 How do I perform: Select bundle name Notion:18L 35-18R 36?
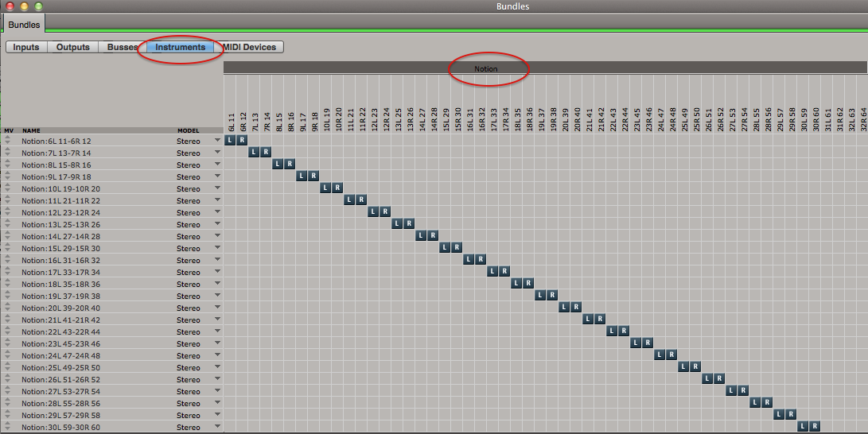[61, 285]
